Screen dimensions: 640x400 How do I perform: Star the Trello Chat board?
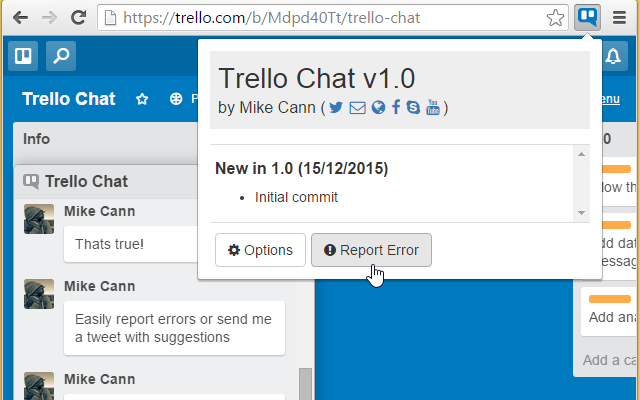pos(142,99)
